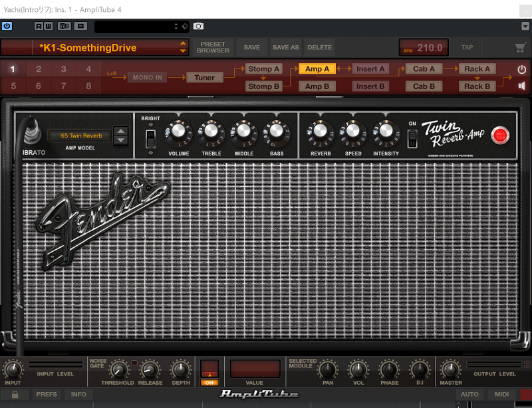Click the camera snapshot icon
This screenshot has width=532, height=408.
click(198, 26)
